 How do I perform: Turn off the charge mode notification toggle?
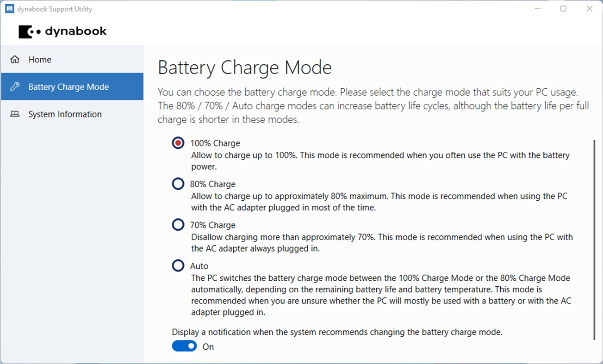tap(184, 346)
